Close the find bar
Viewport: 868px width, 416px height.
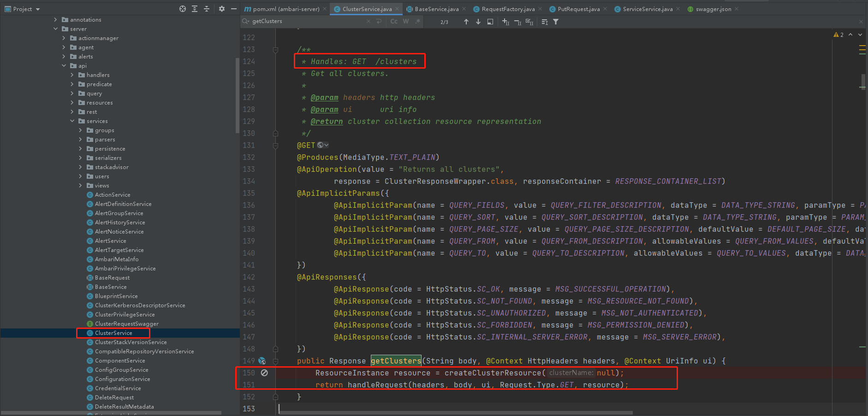tap(861, 22)
